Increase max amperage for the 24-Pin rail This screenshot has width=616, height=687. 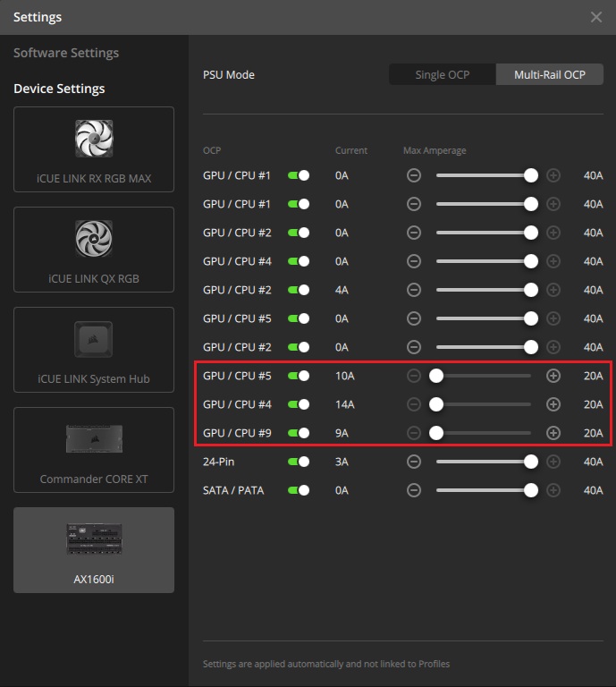[x=553, y=462]
